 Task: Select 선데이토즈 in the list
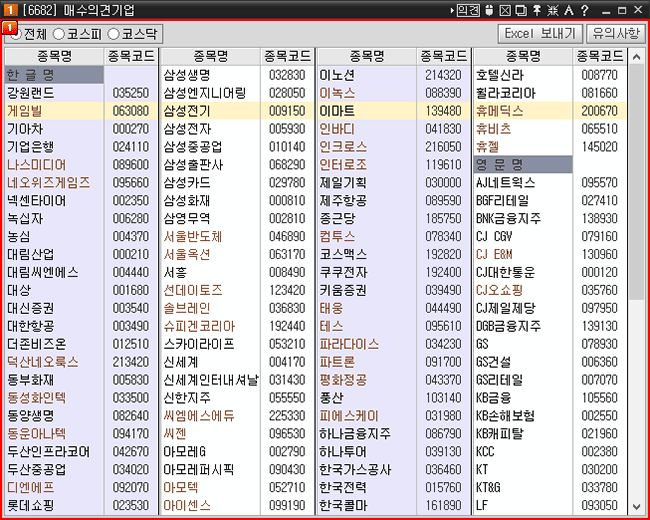[x=193, y=290]
